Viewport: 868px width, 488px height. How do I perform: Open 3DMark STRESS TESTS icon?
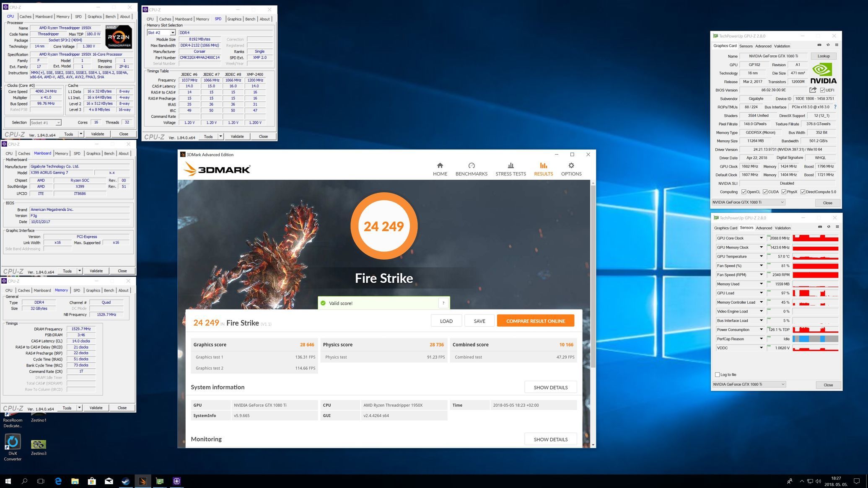(510, 165)
